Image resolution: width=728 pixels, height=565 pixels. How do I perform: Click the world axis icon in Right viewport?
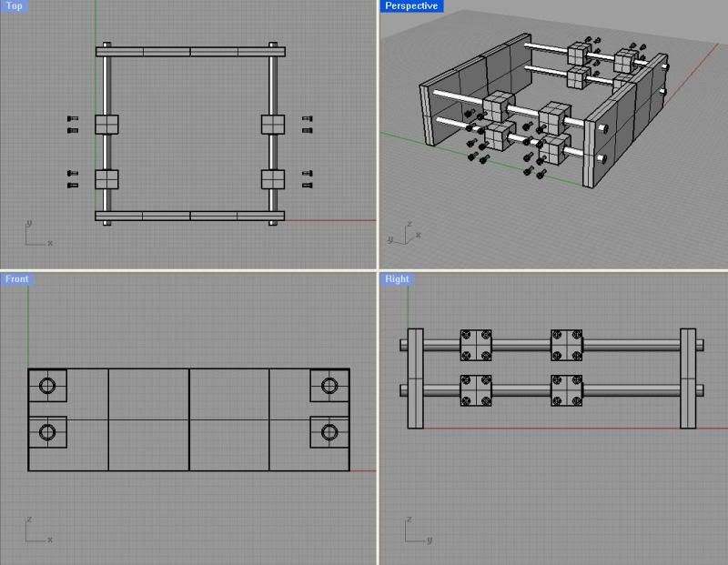(x=412, y=530)
